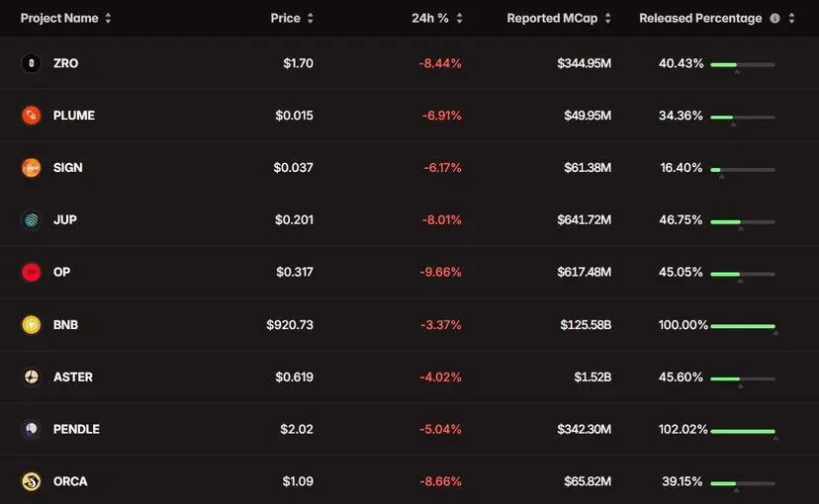This screenshot has width=819, height=504.
Task: Click the PLUME token logo icon
Action: click(x=31, y=116)
